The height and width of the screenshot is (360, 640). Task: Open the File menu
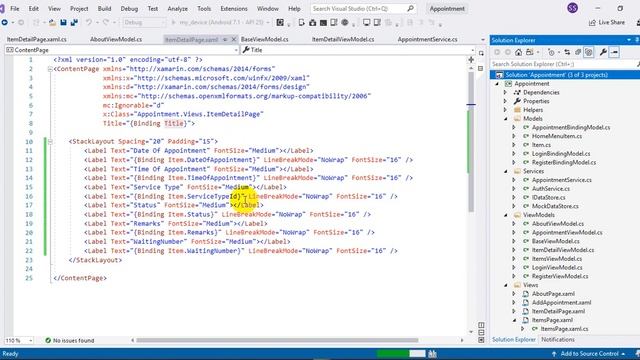tap(15, 9)
